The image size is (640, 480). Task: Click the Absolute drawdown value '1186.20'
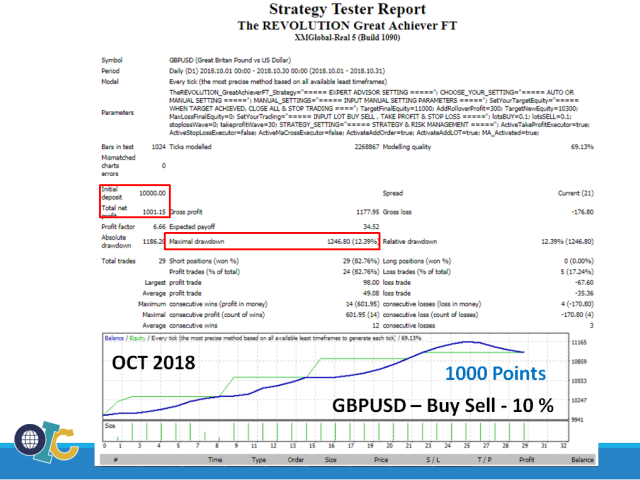tap(153, 242)
